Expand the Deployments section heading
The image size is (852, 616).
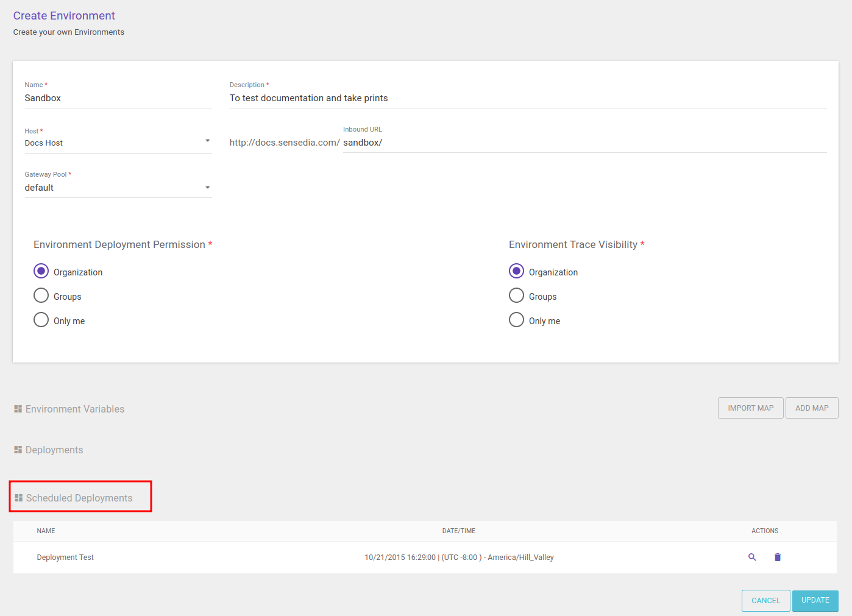[54, 450]
